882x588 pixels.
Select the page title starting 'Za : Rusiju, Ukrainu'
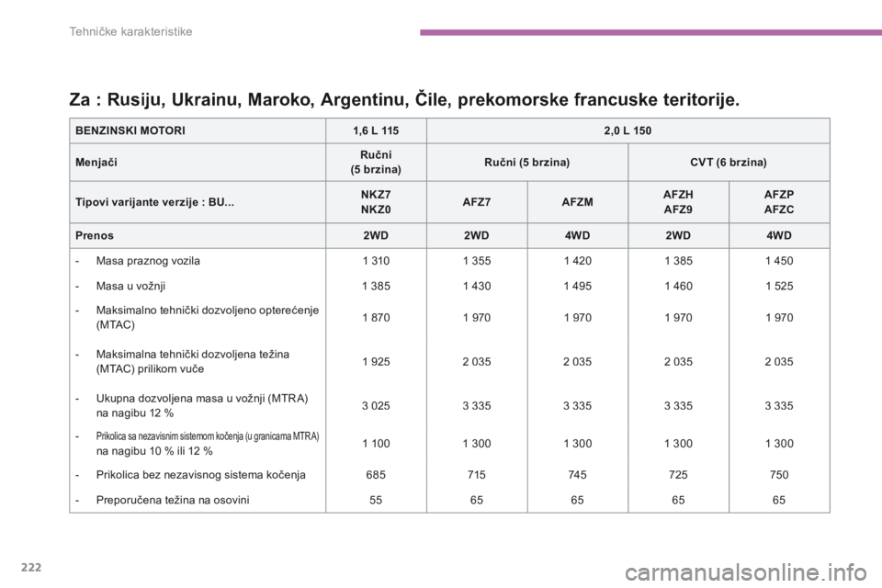coord(404,99)
